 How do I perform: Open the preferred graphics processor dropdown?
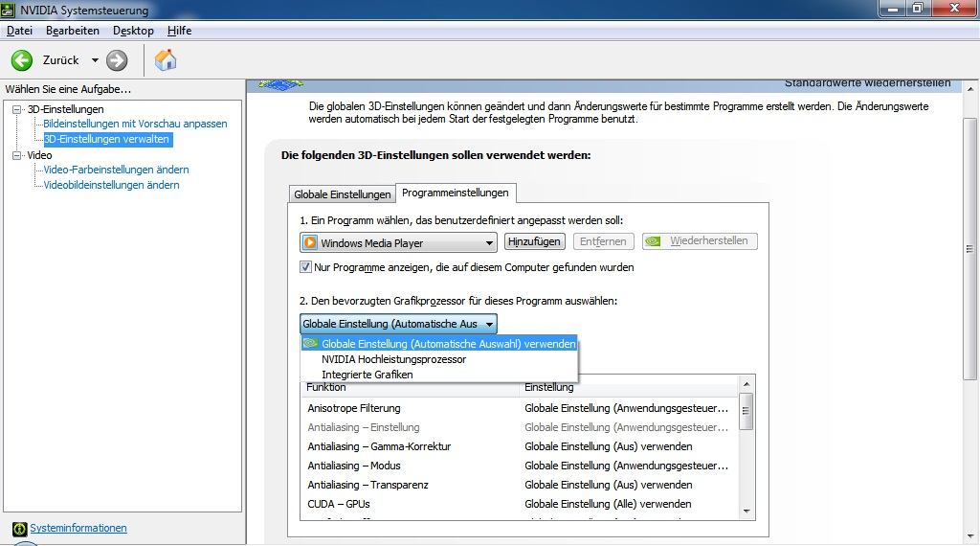click(x=398, y=324)
